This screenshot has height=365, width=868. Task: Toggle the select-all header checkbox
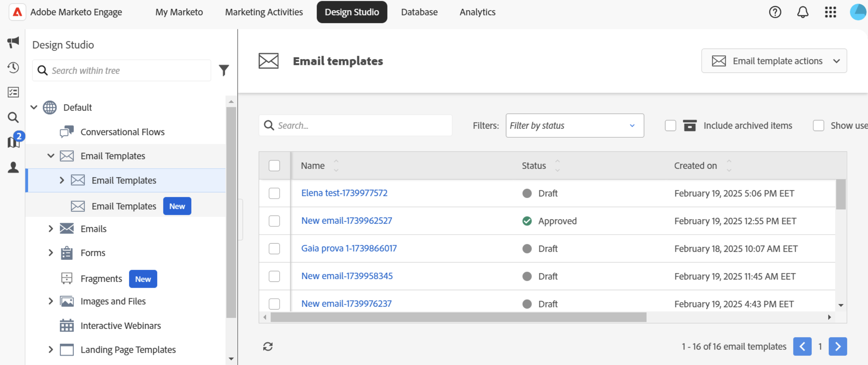(274, 166)
